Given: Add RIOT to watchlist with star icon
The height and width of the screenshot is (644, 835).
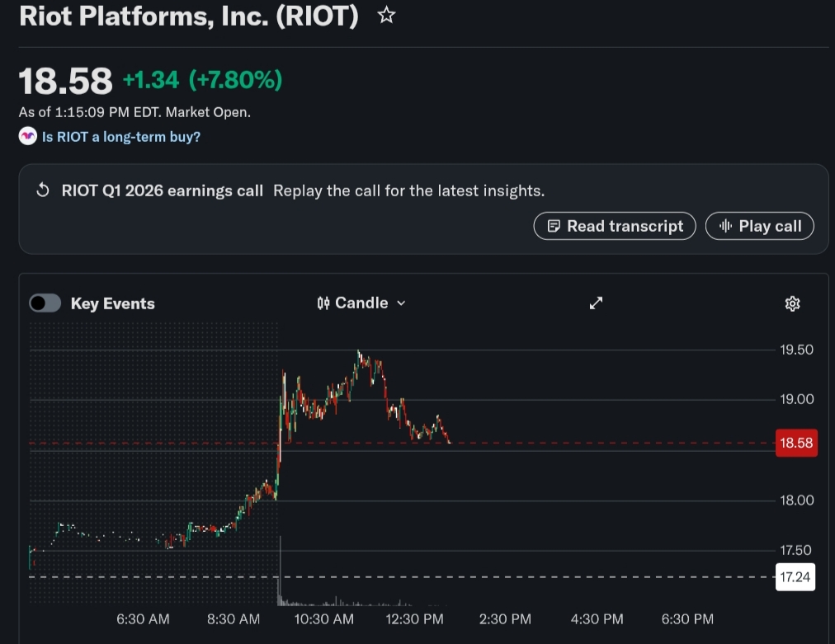Looking at the screenshot, I should (386, 16).
